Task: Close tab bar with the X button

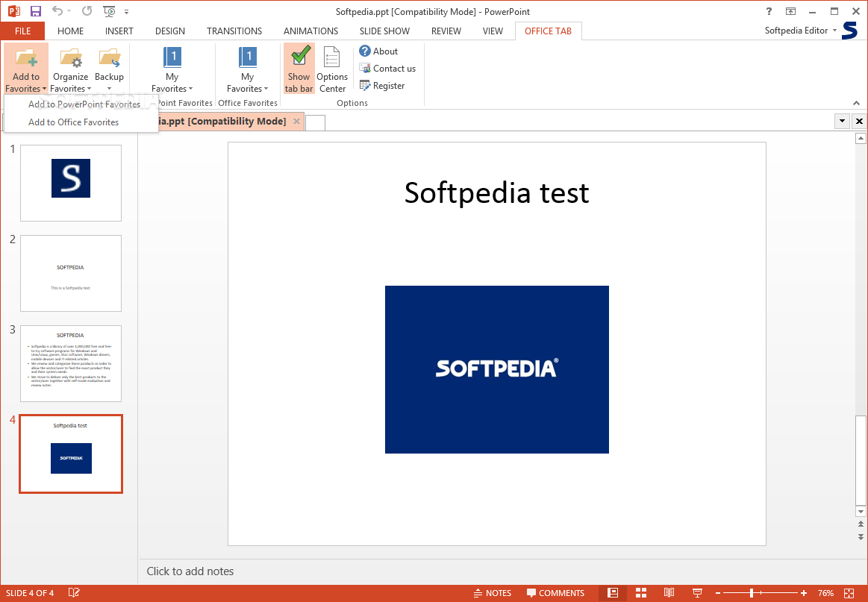Action: 859,121
